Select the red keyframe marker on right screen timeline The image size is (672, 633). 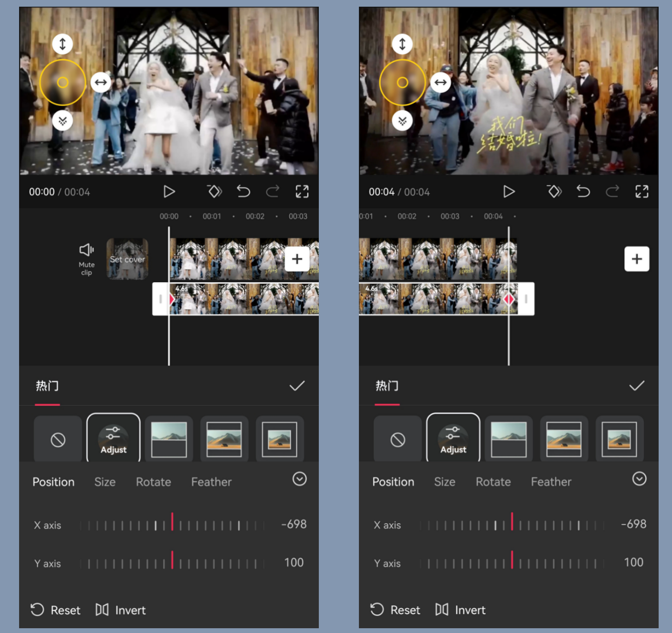(509, 299)
